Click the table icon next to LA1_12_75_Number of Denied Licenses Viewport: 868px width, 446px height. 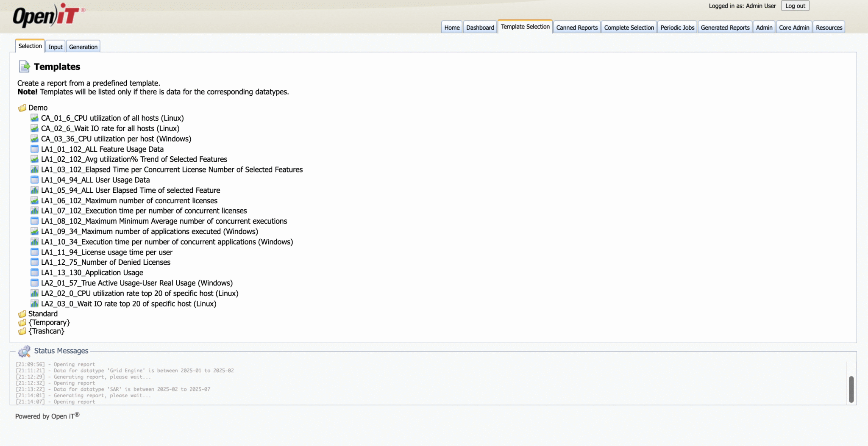pyautogui.click(x=34, y=262)
